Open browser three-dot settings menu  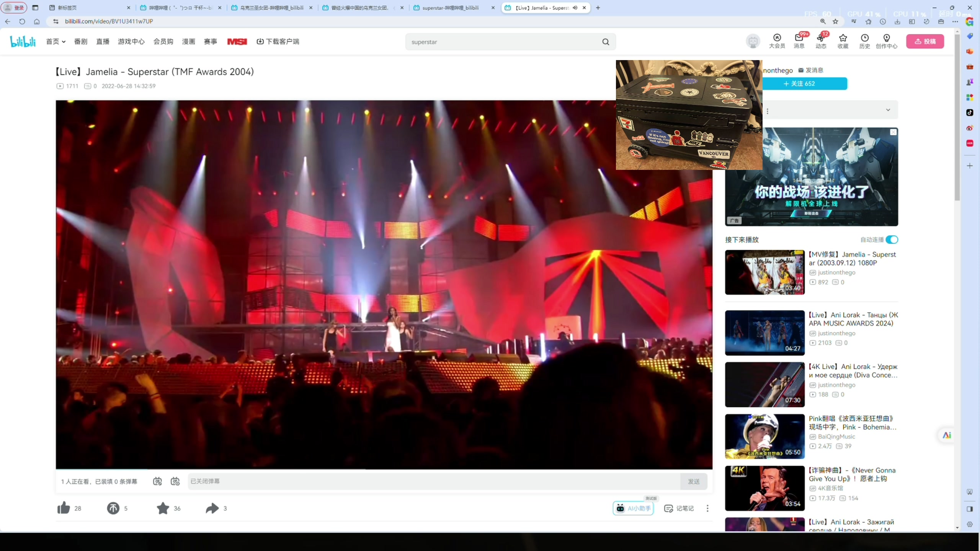955,21
